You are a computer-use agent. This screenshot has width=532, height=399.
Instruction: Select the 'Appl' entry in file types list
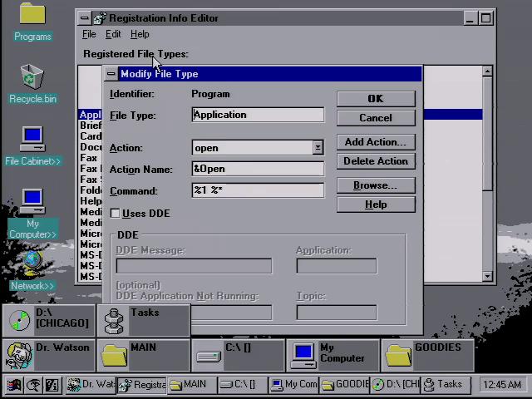point(91,115)
